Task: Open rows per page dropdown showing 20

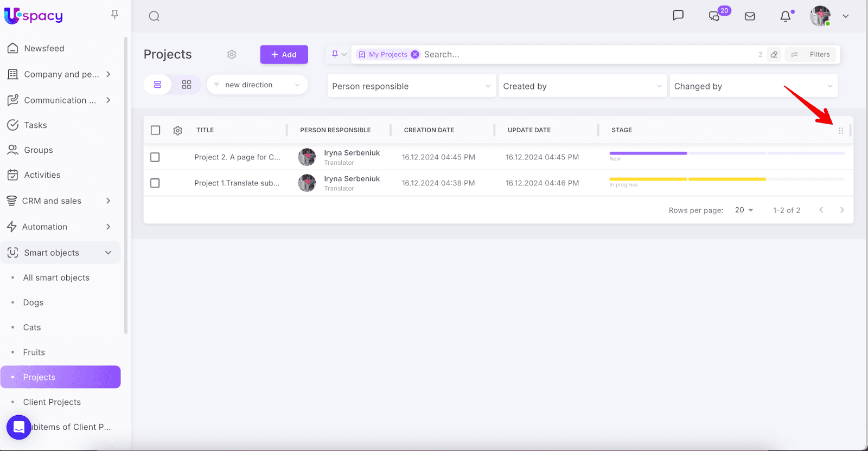Action: 744,210
